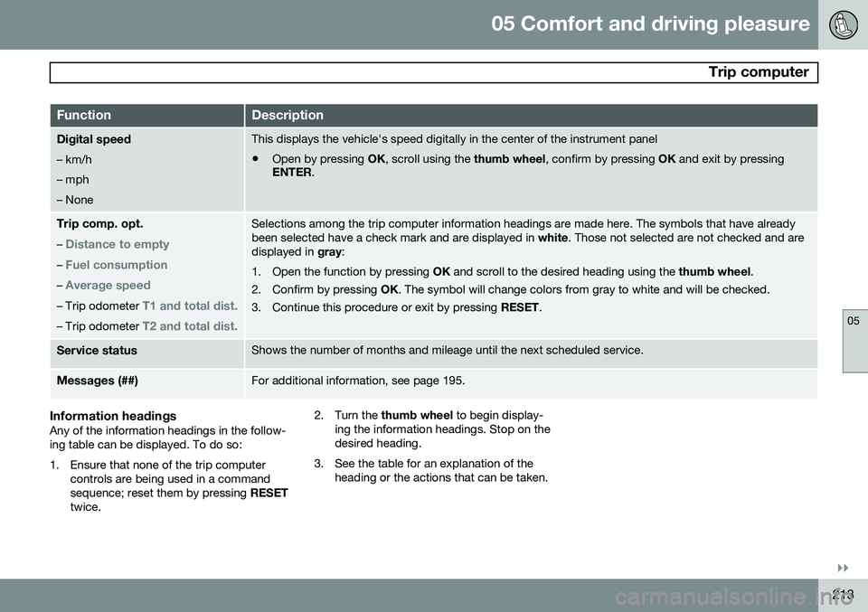868x612 pixels.
Task: Click the "– None" option text
Action: pyautogui.click(x=75, y=200)
